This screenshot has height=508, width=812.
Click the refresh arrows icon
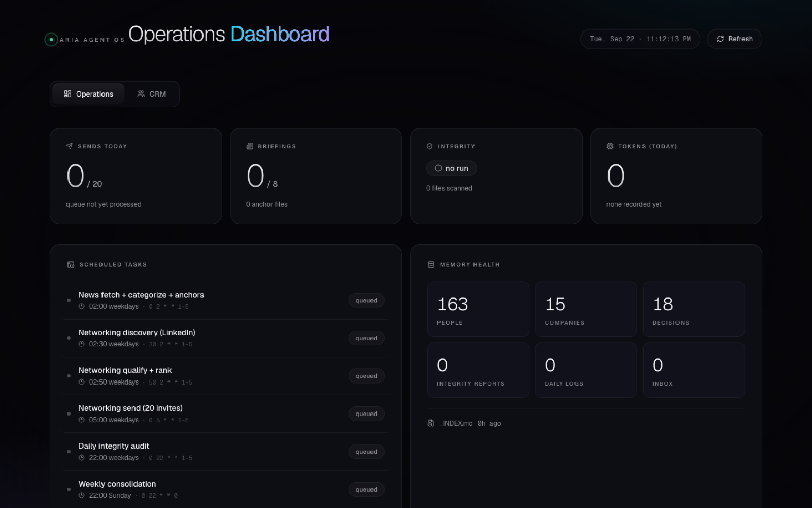click(720, 39)
